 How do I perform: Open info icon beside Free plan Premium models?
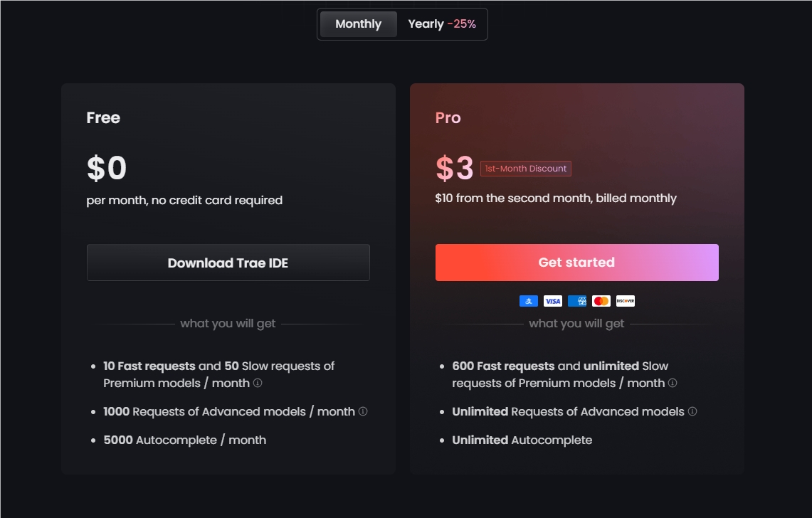(x=258, y=383)
